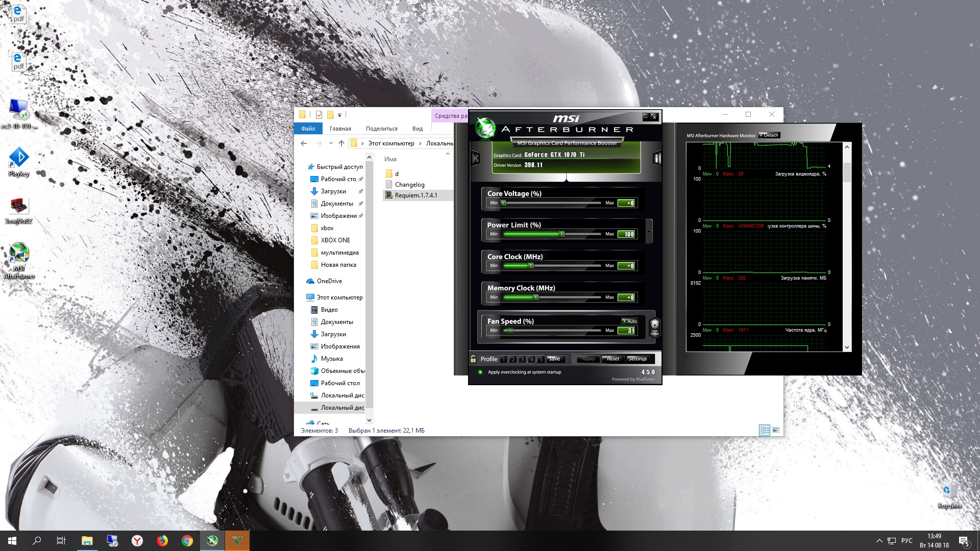Image resolution: width=980 pixels, height=551 pixels.
Task: Select profile slot 1
Action: (504, 359)
